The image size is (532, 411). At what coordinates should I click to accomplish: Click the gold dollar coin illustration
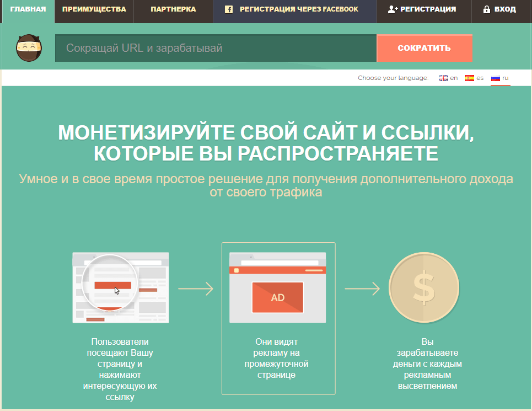(x=423, y=287)
